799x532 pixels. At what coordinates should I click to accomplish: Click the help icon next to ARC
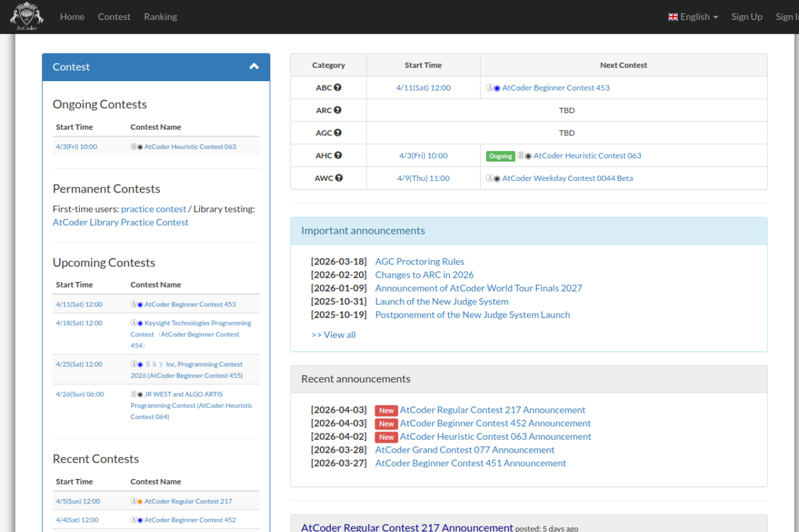click(x=338, y=110)
